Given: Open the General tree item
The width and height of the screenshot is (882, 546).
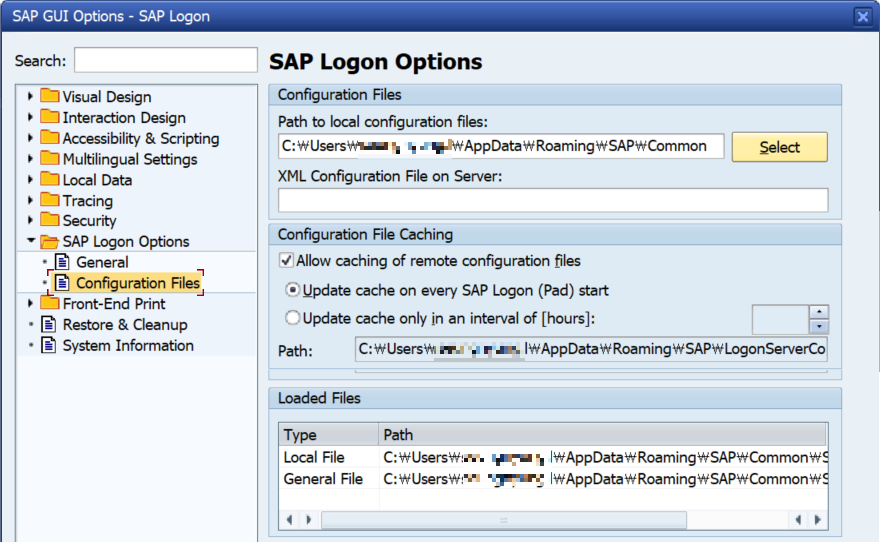Looking at the screenshot, I should pyautogui.click(x=102, y=262).
